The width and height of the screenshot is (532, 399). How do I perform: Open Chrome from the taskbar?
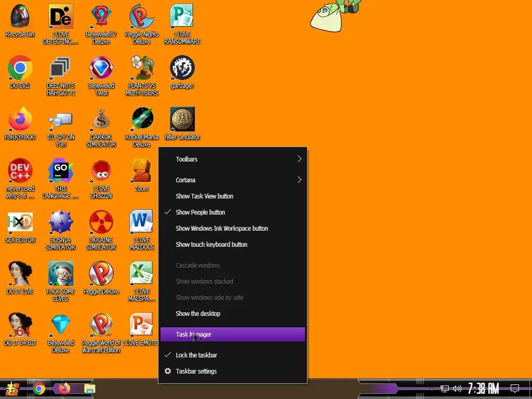(x=39, y=389)
